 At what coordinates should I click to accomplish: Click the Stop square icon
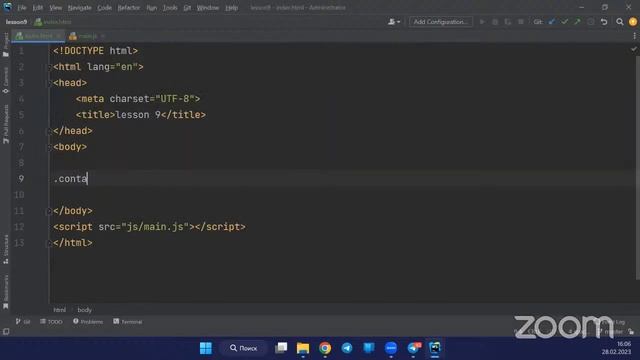[521, 22]
